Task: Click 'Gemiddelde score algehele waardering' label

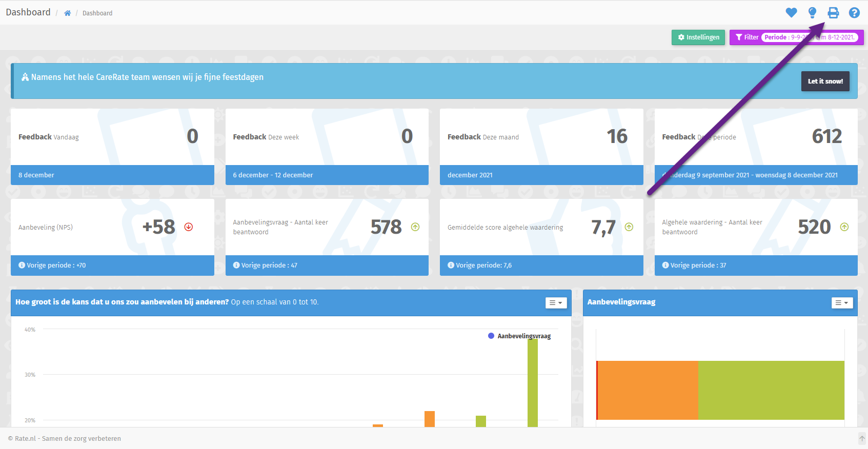Action: point(505,228)
